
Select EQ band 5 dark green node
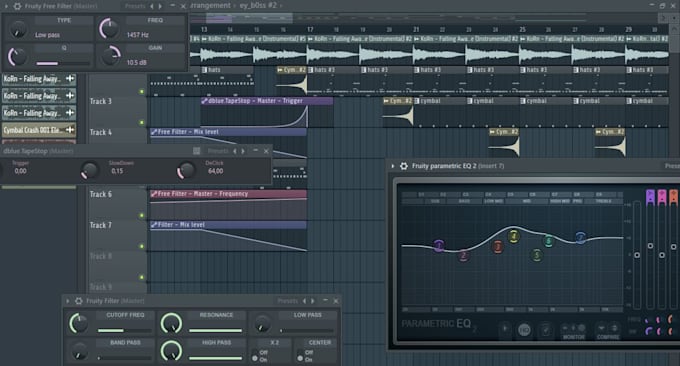[x=536, y=255]
